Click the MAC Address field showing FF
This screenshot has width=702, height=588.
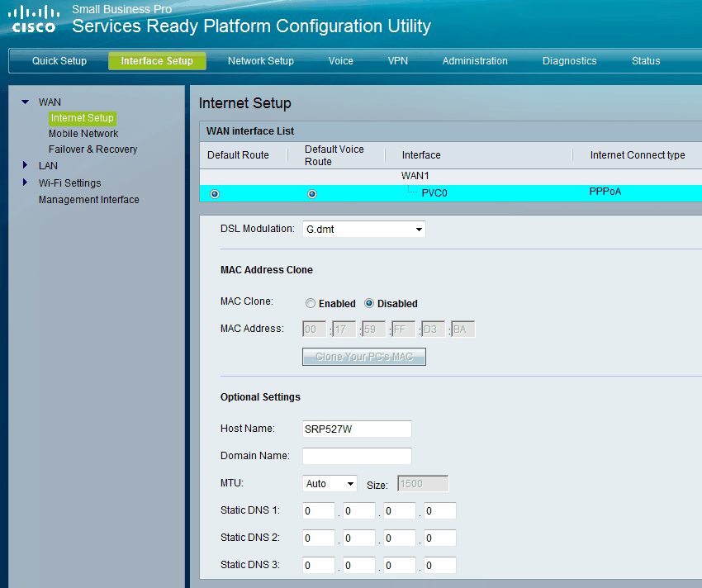tap(403, 330)
